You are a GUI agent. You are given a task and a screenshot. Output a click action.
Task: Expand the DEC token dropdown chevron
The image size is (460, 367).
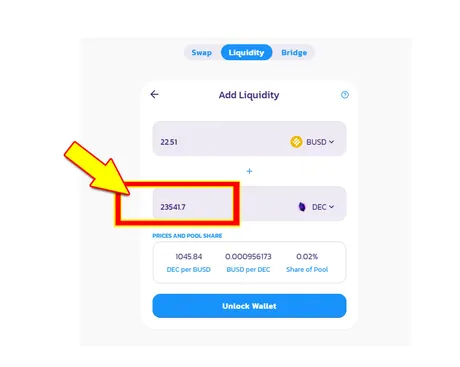coord(332,207)
